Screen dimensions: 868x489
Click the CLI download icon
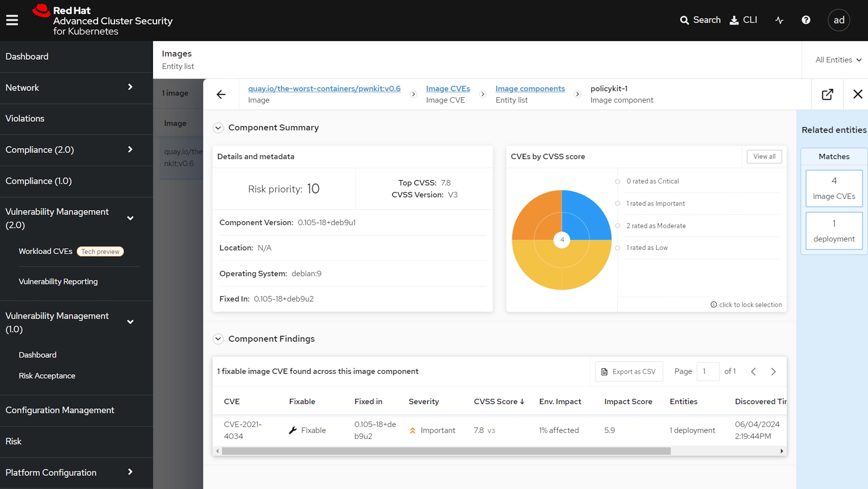[734, 20]
